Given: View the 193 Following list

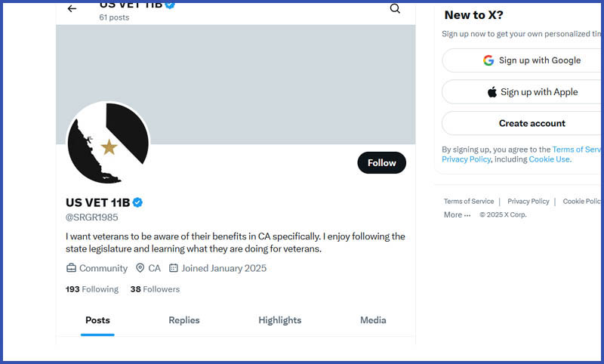Looking at the screenshot, I should click(92, 289).
